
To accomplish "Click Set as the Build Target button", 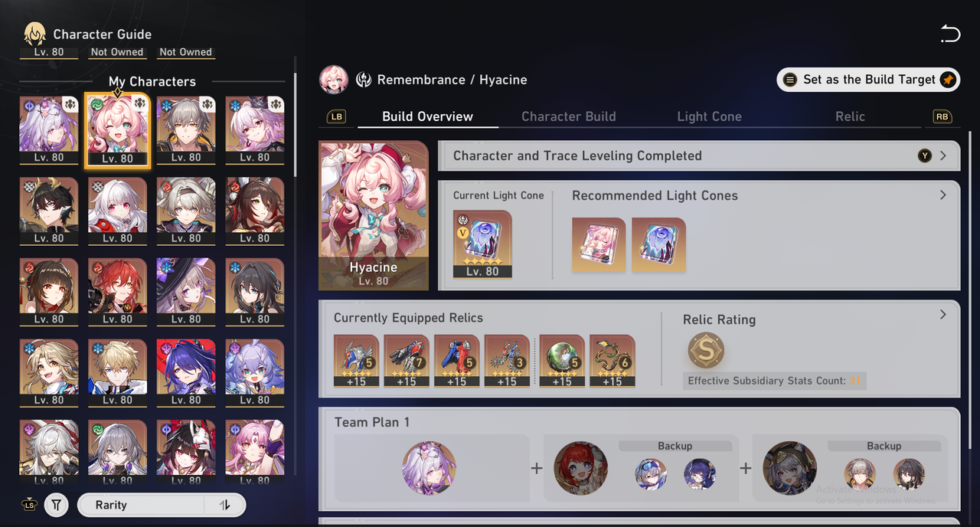I will 868,80.
